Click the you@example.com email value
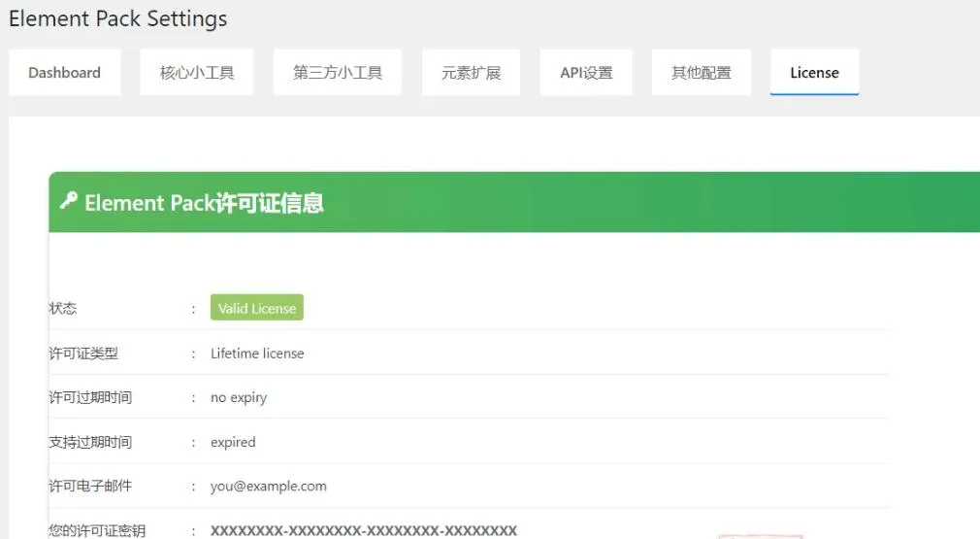 point(268,486)
